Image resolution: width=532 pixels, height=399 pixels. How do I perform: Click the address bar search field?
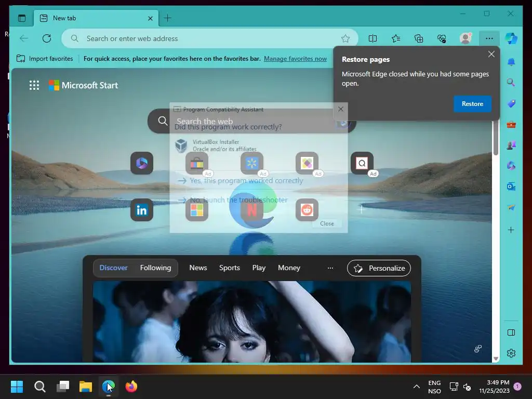pos(210,38)
